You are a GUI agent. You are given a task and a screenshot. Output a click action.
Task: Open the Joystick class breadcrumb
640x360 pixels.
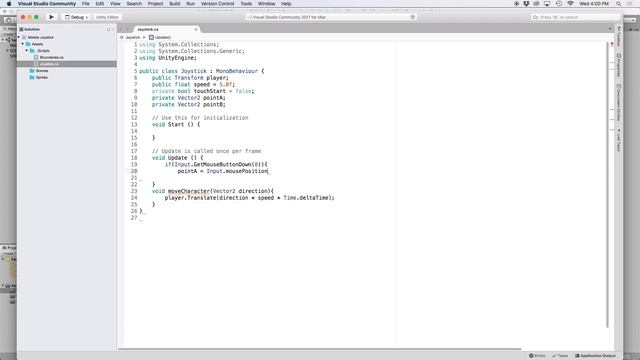[x=130, y=37]
